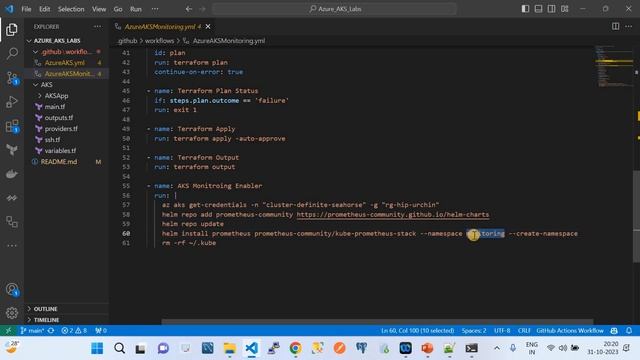
Task: Open the View menu
Action: (x=99, y=9)
